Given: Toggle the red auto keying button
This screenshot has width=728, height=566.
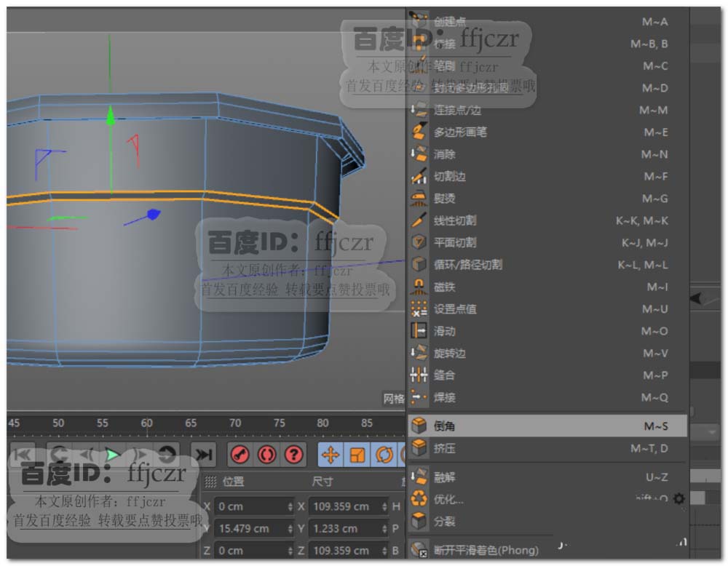Looking at the screenshot, I should (x=266, y=455).
